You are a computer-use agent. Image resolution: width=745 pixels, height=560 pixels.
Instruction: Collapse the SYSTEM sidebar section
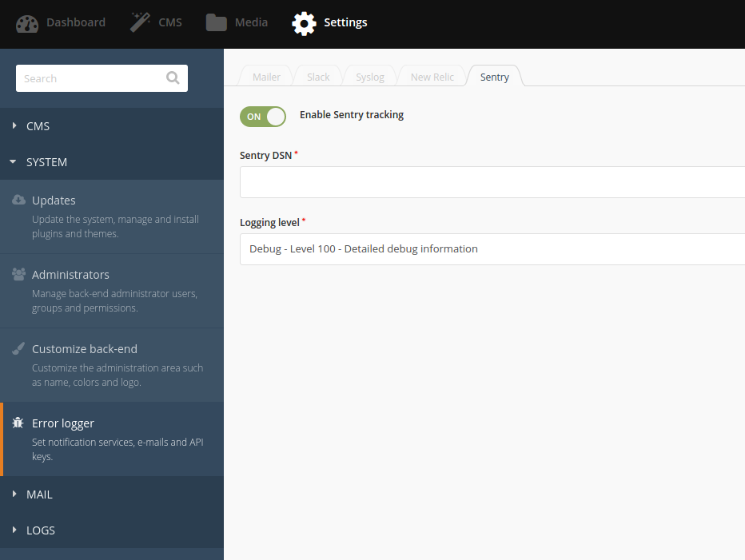tap(112, 162)
